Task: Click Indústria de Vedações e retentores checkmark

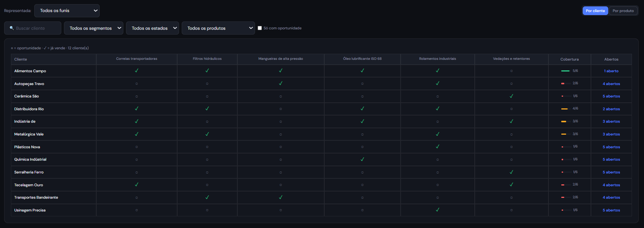Action: [x=511, y=121]
